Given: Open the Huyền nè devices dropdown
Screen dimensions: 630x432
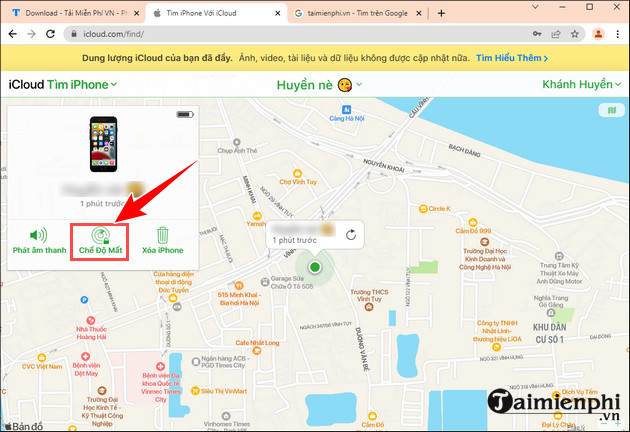Looking at the screenshot, I should click(x=319, y=85).
